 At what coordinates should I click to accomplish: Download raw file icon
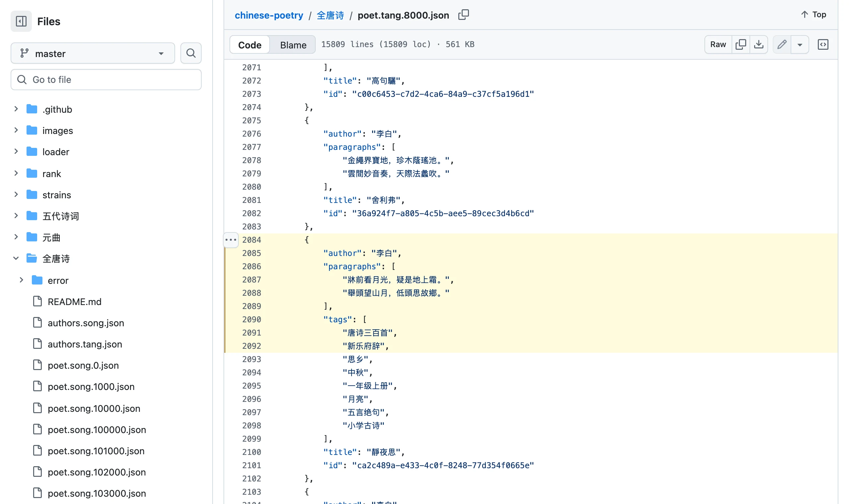click(x=759, y=44)
